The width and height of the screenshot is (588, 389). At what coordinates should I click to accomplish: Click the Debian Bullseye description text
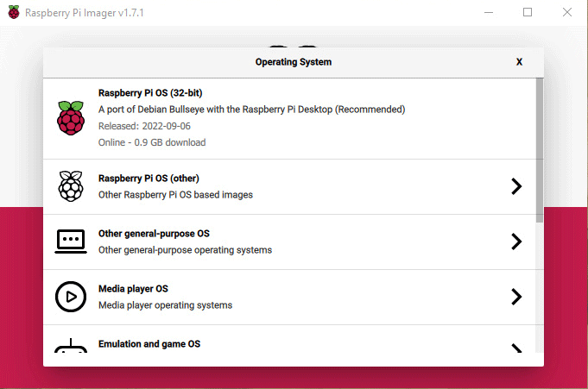251,110
